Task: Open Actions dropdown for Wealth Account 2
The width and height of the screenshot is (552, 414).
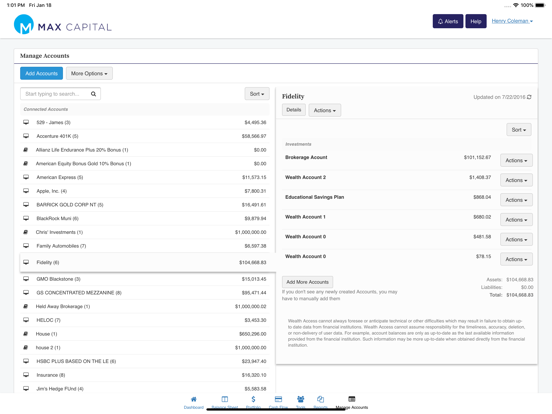Action: pyautogui.click(x=516, y=180)
